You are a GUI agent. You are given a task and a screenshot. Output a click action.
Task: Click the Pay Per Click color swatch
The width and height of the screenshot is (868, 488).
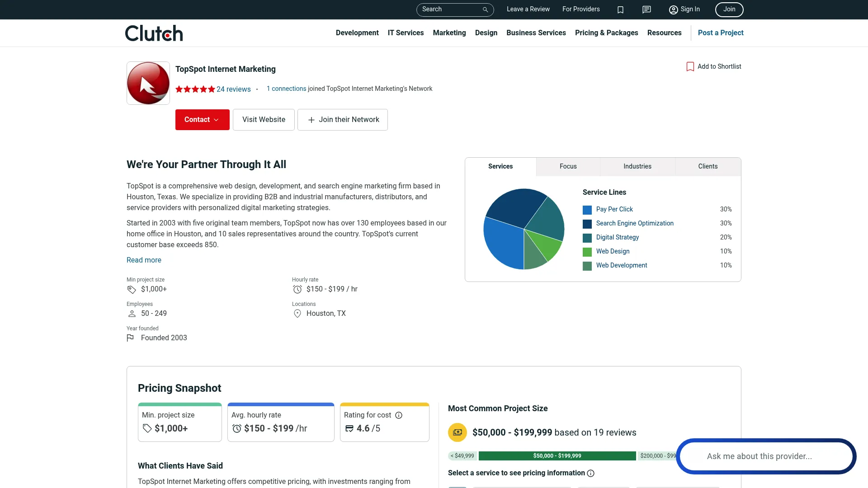click(587, 210)
